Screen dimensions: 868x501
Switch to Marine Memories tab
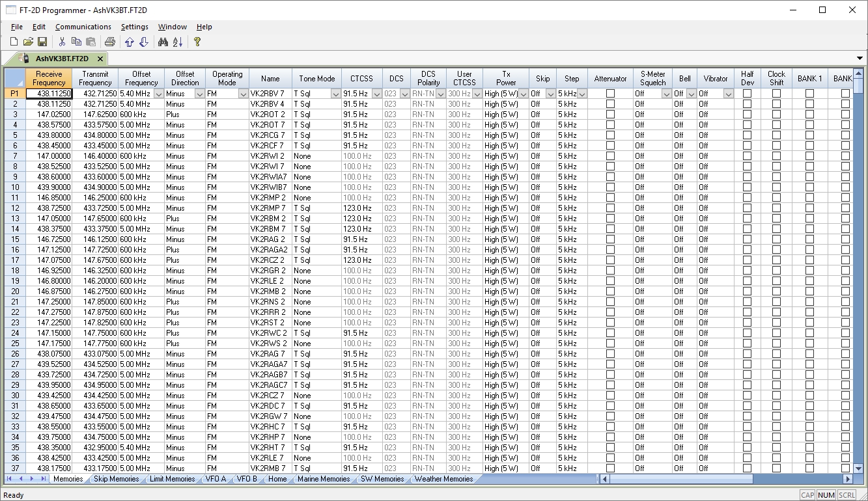click(x=324, y=479)
